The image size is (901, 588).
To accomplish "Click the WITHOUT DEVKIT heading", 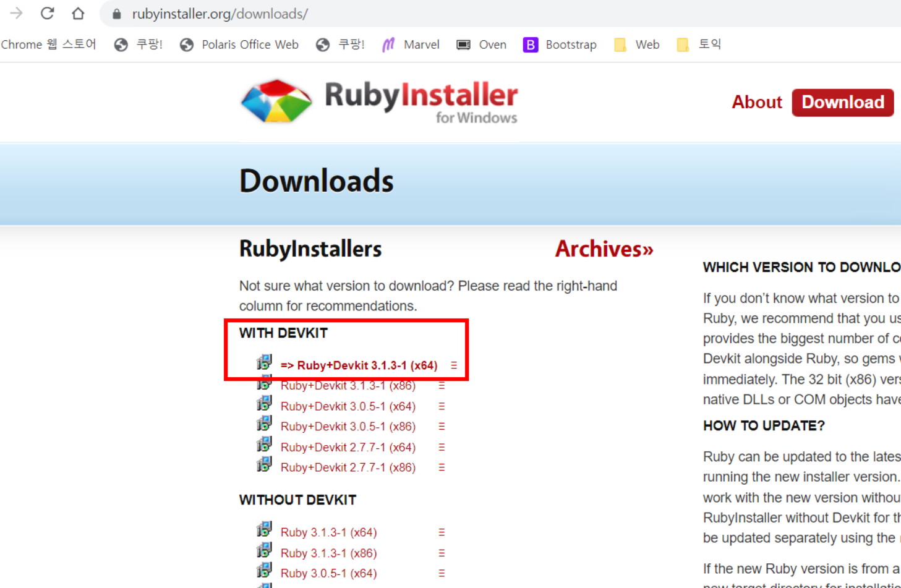I will click(297, 500).
